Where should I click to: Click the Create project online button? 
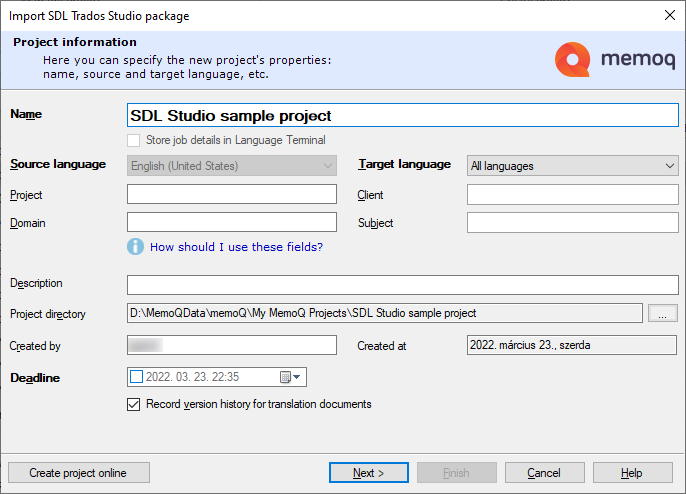79,473
